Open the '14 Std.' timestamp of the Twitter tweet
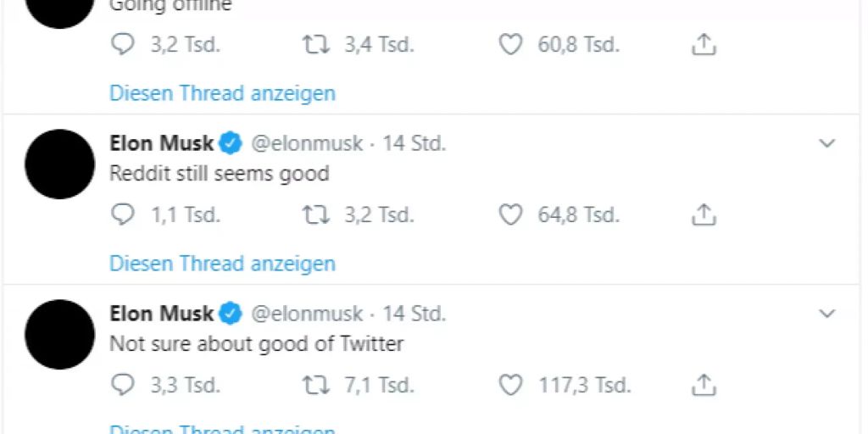This screenshot has width=868, height=434. click(414, 314)
